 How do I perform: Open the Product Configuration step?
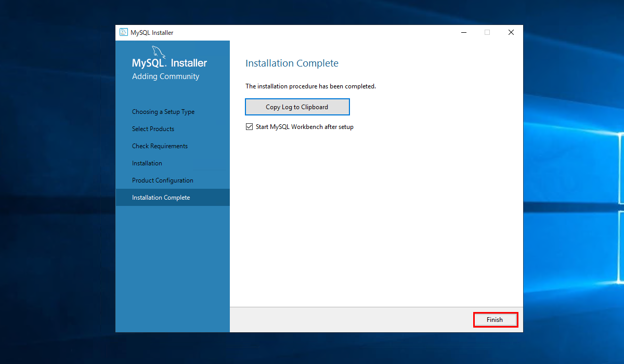pos(163,180)
